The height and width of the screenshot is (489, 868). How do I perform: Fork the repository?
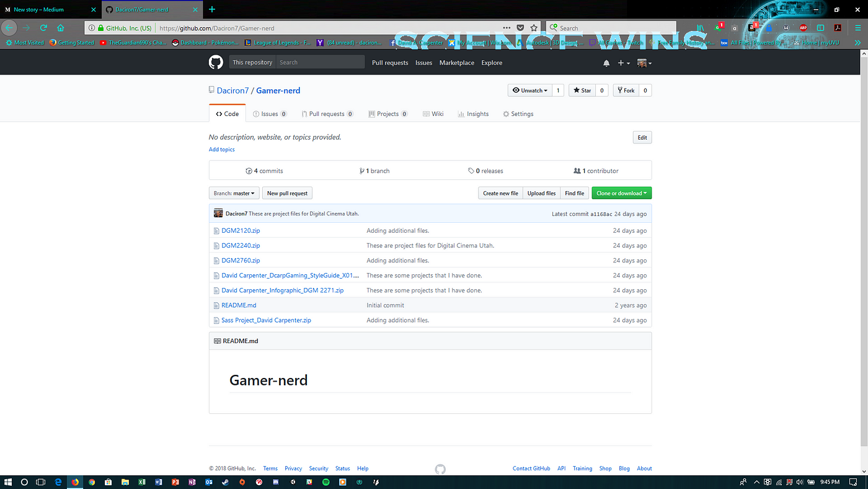click(x=626, y=91)
